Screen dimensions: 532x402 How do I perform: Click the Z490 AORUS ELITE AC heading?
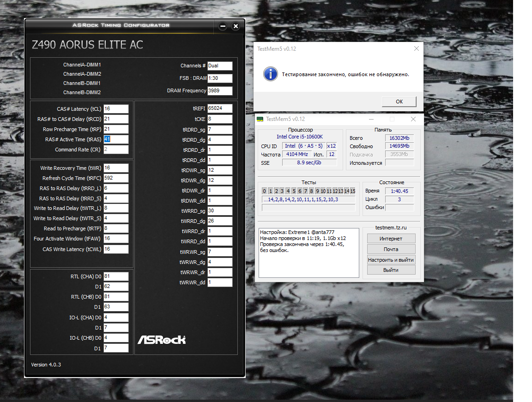[x=87, y=45]
